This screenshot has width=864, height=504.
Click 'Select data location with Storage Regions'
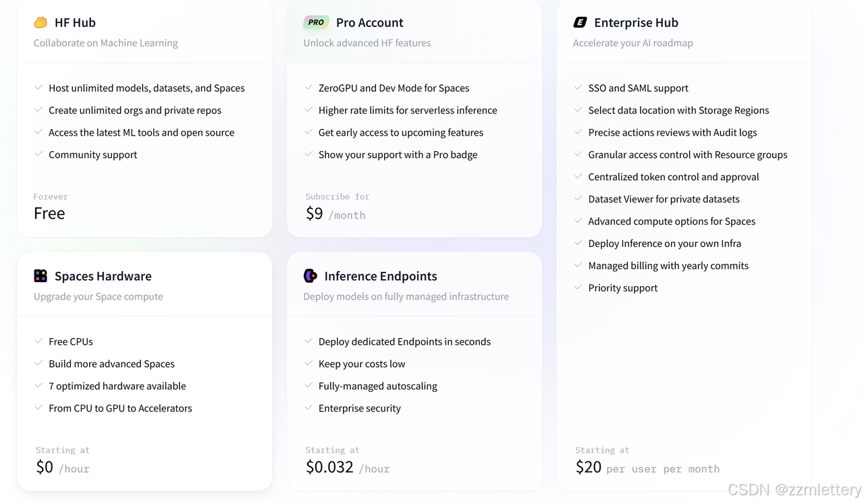click(678, 110)
